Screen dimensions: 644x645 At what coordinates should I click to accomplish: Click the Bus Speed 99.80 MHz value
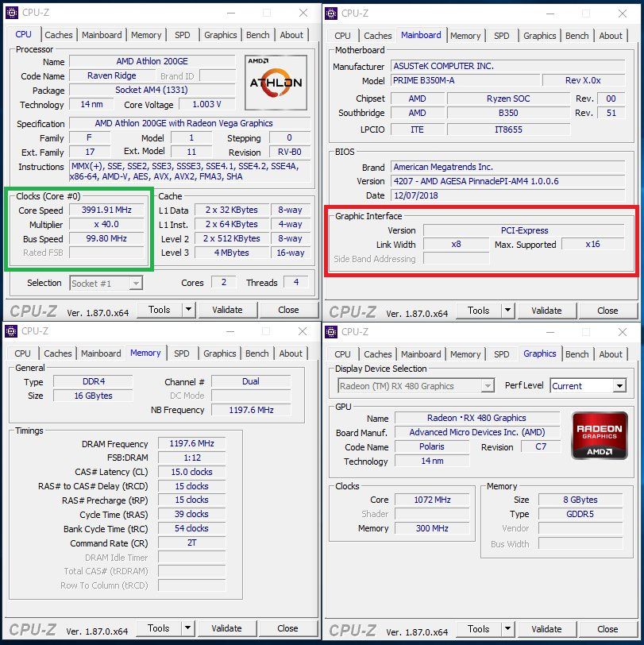[x=107, y=238]
